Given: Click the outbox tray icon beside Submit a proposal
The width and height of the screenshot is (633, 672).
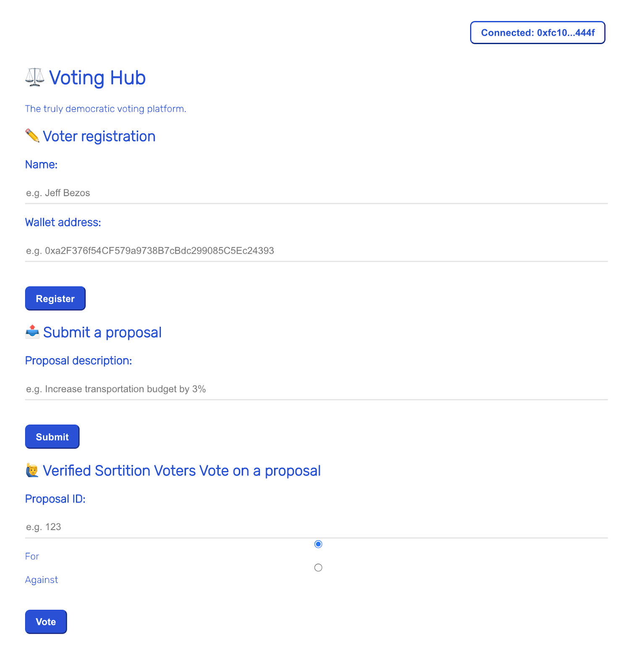Looking at the screenshot, I should coord(32,332).
